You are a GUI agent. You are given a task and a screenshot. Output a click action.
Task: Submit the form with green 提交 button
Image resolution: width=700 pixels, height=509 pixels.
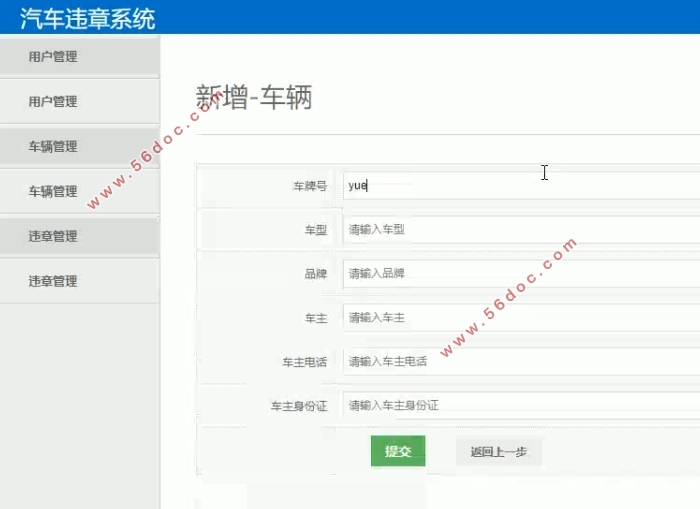pos(398,451)
